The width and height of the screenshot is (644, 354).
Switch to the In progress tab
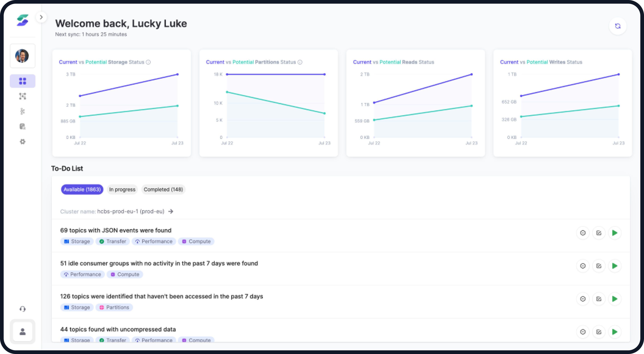click(122, 189)
